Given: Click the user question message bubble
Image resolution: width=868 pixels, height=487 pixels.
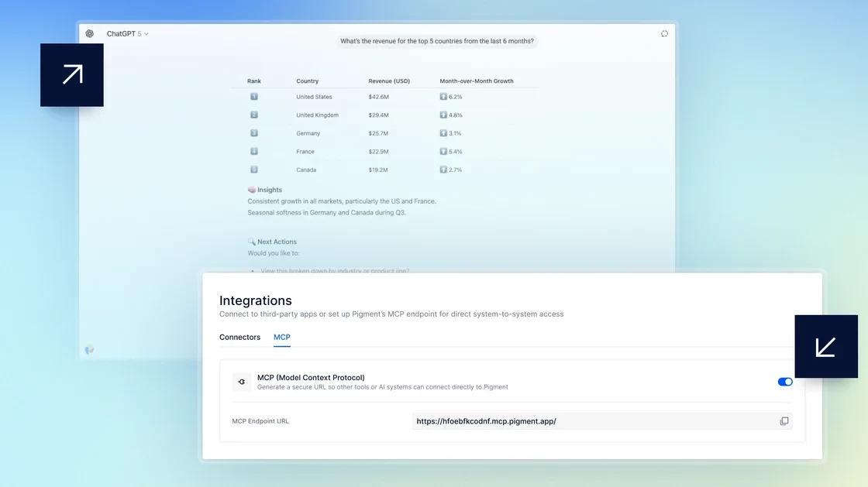Looking at the screenshot, I should click(x=437, y=41).
